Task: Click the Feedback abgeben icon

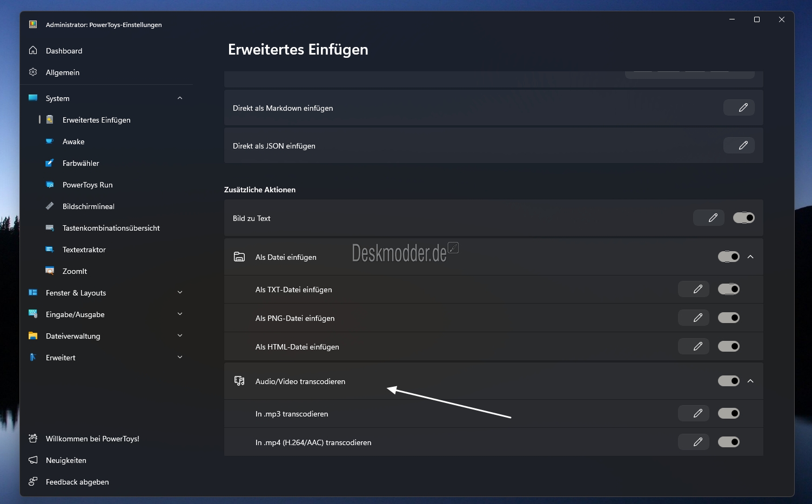Action: pos(33,481)
